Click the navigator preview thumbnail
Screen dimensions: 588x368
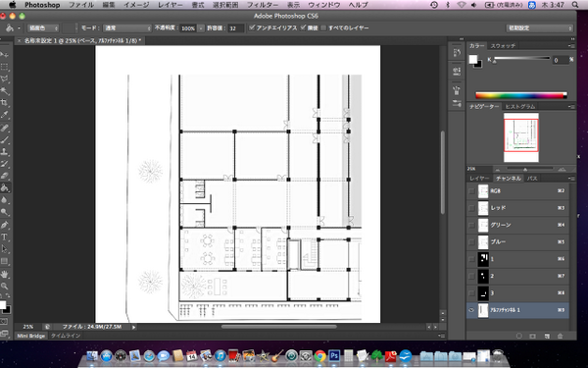(521, 137)
